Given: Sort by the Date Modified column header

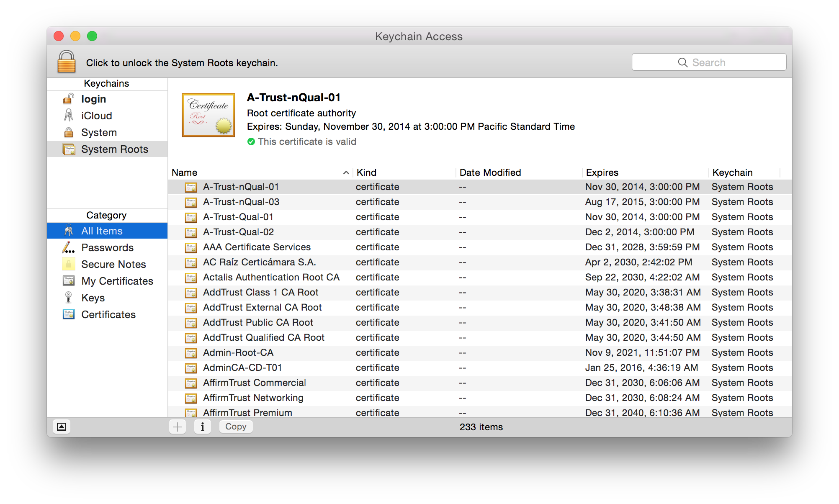Looking at the screenshot, I should tap(519, 172).
